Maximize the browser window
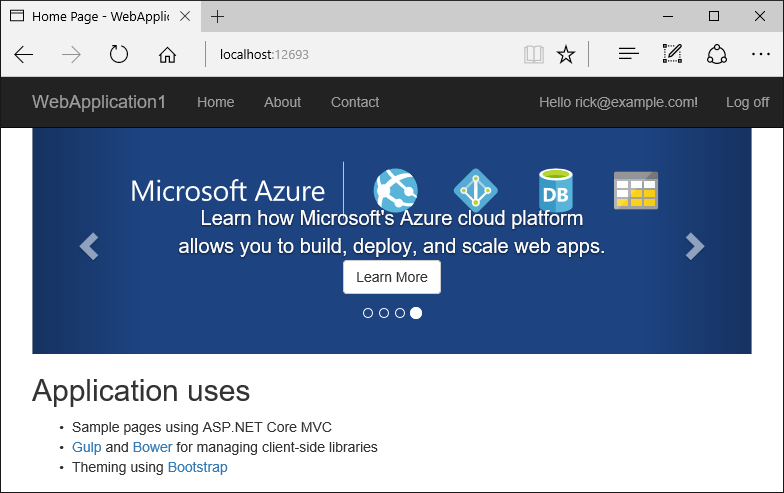Image resolution: width=784 pixels, height=493 pixels. 714,16
